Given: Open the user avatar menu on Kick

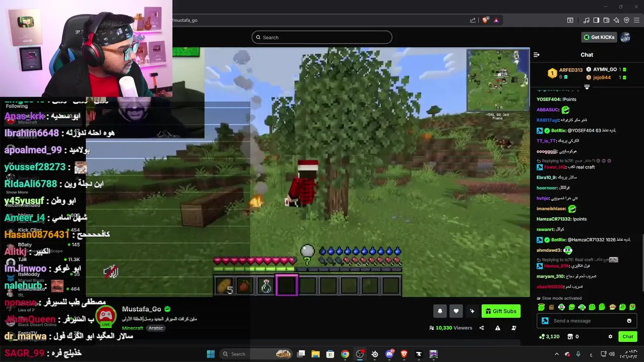Looking at the screenshot, I should tap(625, 37).
